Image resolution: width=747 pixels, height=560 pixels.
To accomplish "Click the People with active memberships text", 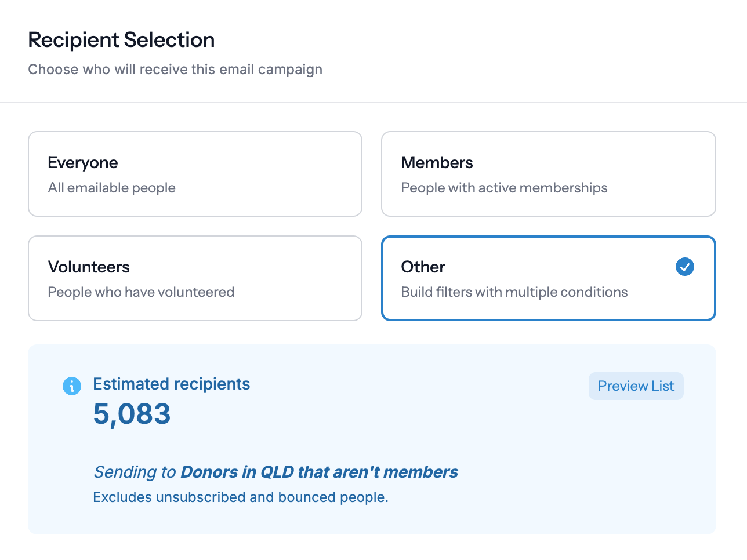I will [504, 187].
